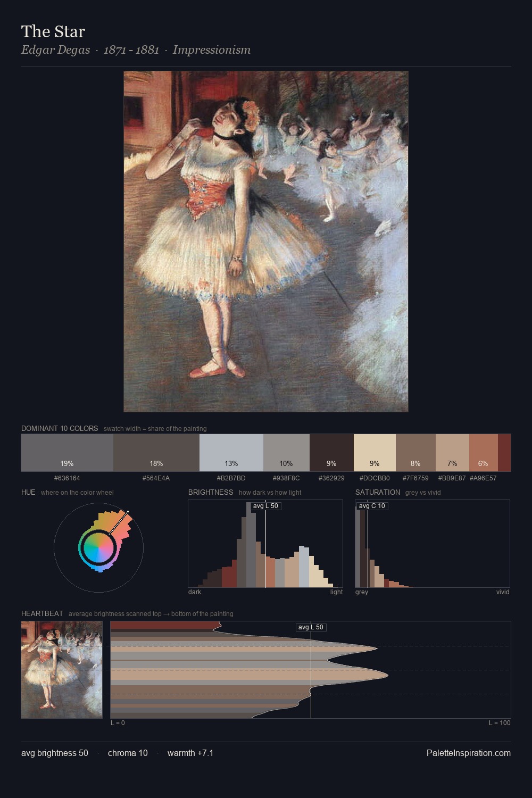Select the #564E4A dark brown swatch
The image size is (532, 798).
[156, 453]
